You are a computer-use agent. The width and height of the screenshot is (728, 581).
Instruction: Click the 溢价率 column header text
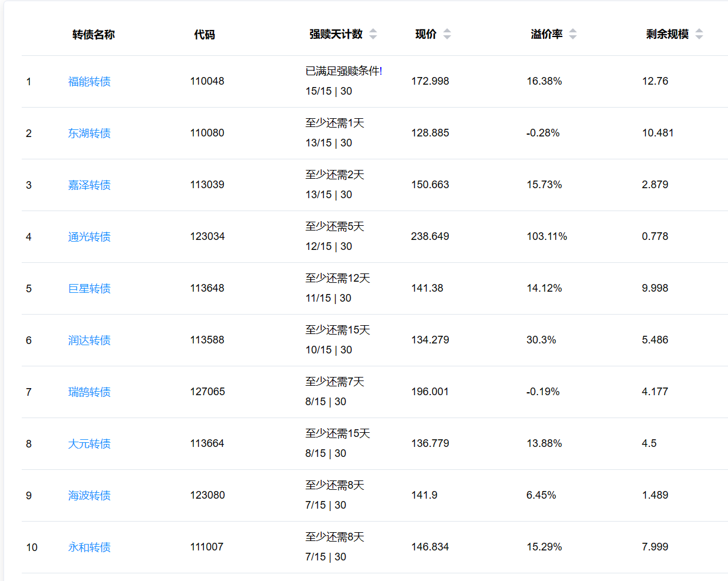tap(546, 34)
